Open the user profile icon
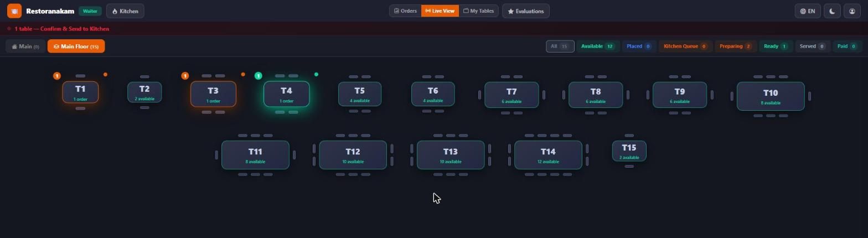The width and height of the screenshot is (868, 238). [x=852, y=11]
